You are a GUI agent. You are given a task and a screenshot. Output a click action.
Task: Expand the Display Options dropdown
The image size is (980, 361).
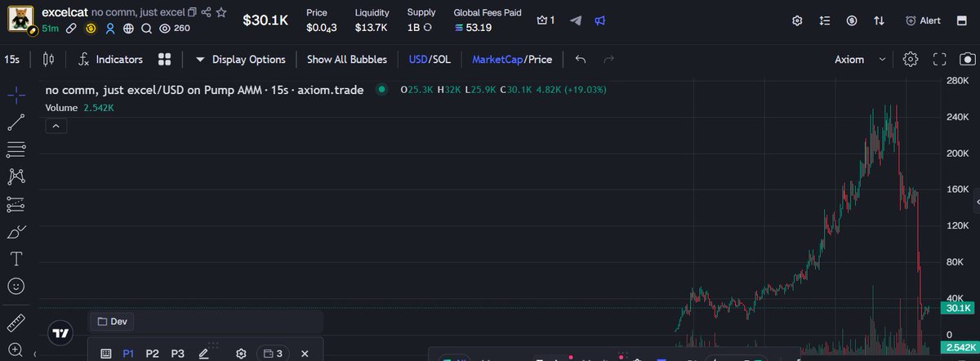click(240, 59)
